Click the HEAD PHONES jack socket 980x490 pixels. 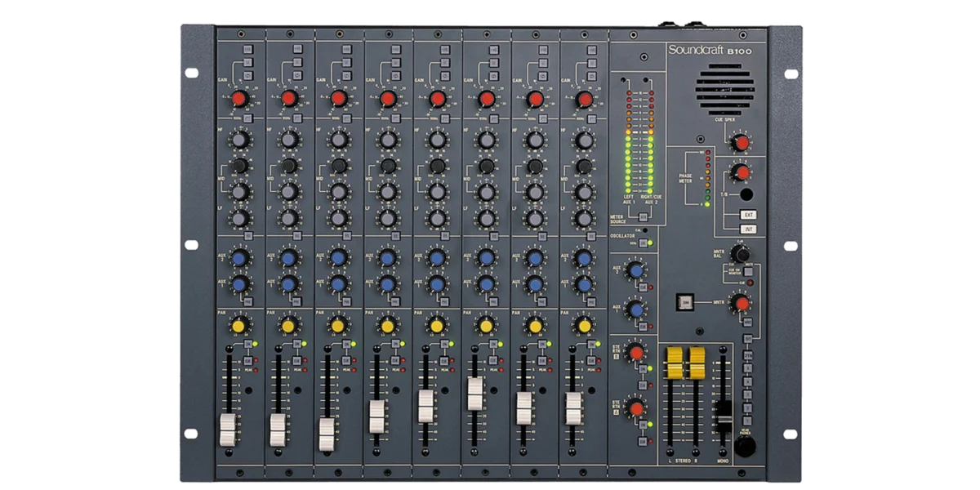(744, 447)
